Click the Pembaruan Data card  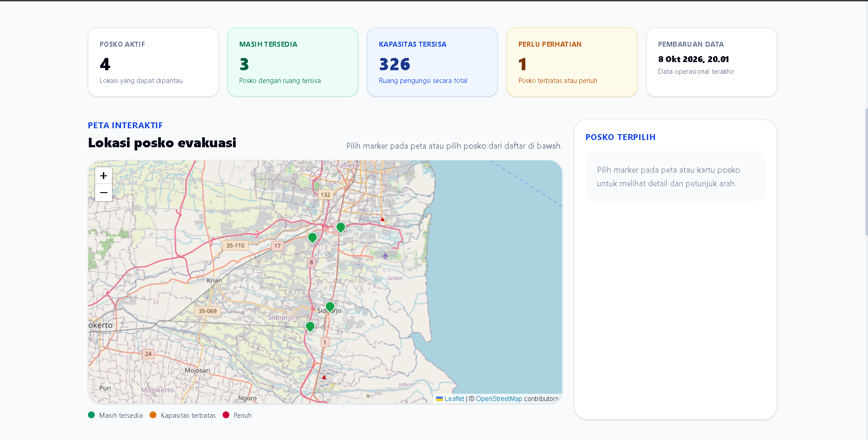point(712,62)
